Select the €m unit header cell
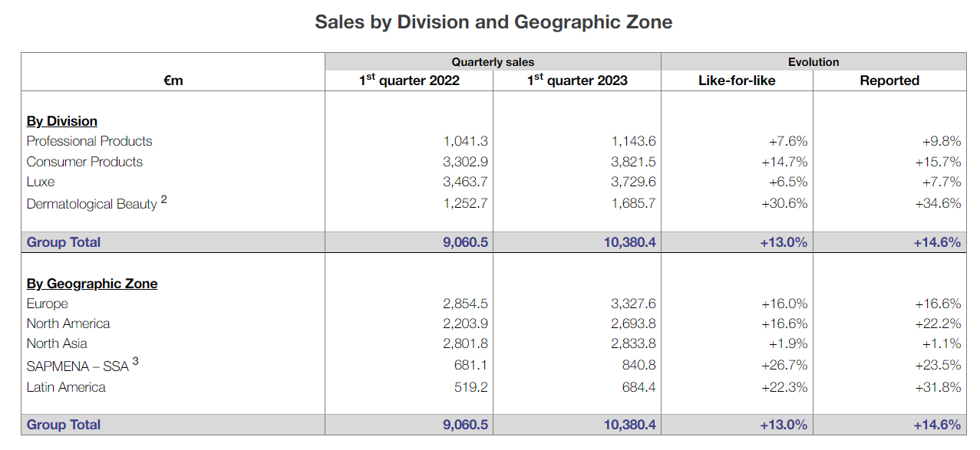980x450 pixels. click(173, 80)
